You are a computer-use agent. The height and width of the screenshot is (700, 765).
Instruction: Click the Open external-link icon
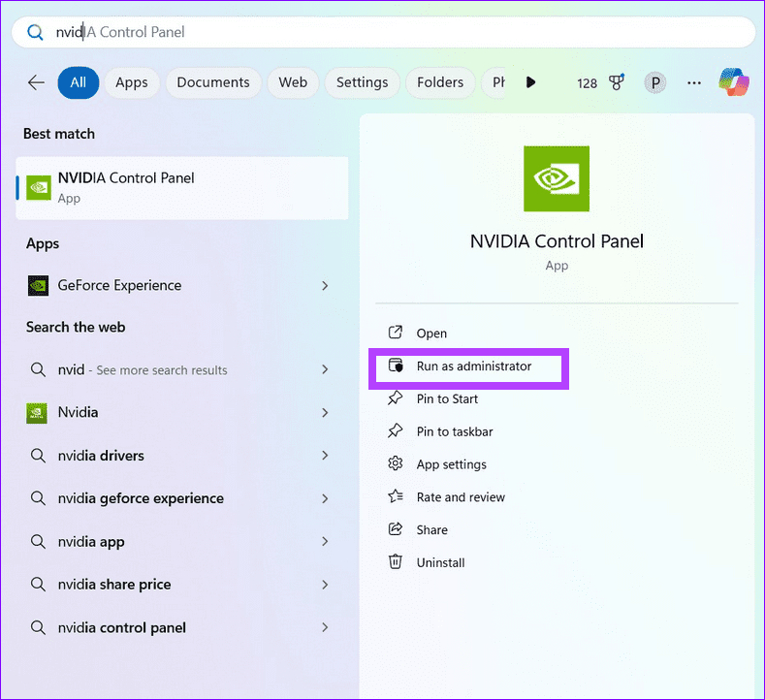(396, 333)
